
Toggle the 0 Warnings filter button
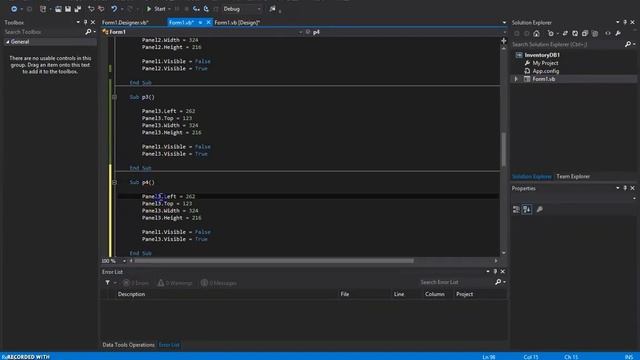[175, 282]
